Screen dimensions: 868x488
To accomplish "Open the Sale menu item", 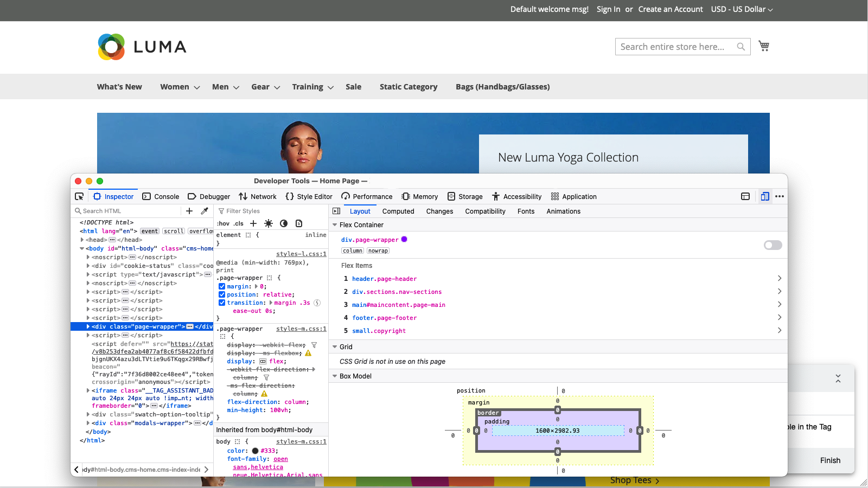I will [x=353, y=87].
